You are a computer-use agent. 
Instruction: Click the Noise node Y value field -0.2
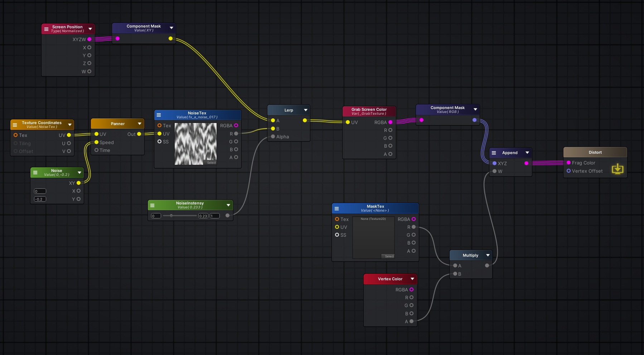coord(40,199)
